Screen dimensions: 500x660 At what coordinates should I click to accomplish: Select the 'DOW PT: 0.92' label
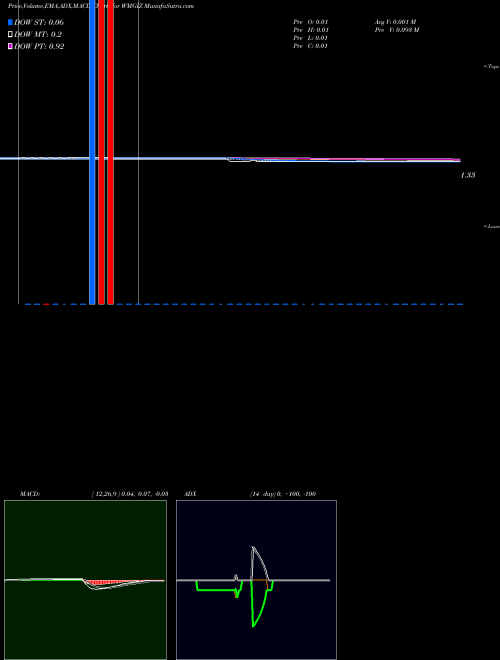tap(39, 46)
